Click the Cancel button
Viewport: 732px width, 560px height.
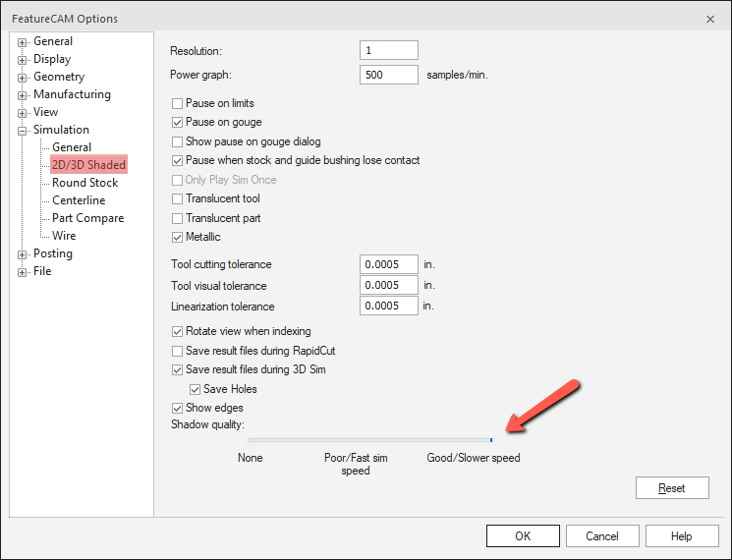tap(602, 535)
